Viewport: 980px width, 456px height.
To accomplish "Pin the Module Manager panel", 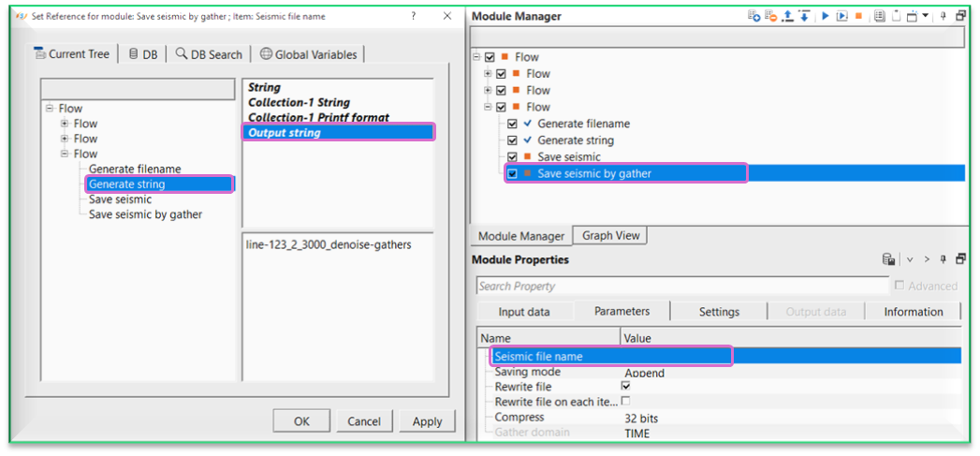I will coord(943,16).
